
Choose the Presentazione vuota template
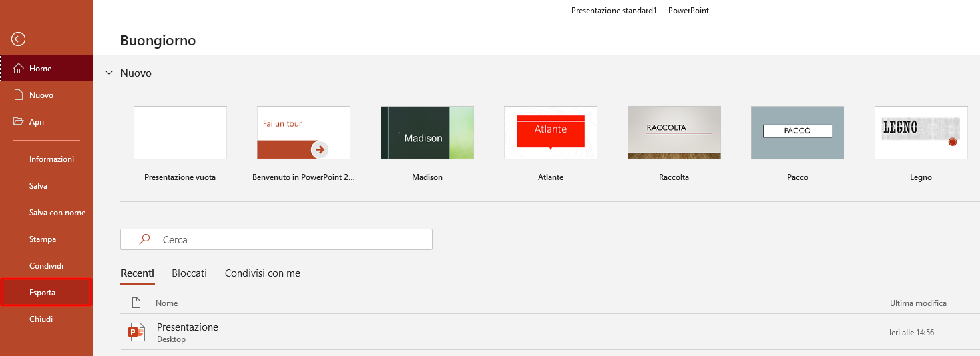point(180,133)
